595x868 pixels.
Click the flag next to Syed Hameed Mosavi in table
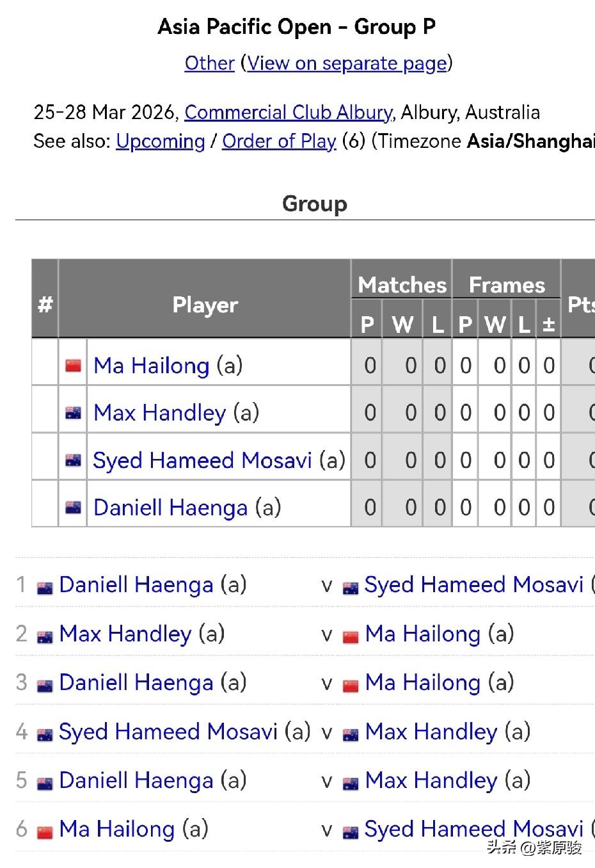74,460
